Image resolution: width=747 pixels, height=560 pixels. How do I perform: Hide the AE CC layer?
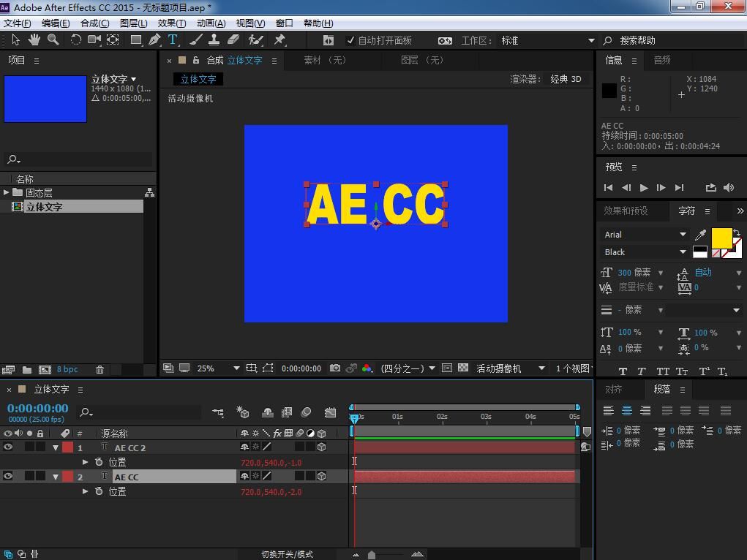(x=7, y=476)
